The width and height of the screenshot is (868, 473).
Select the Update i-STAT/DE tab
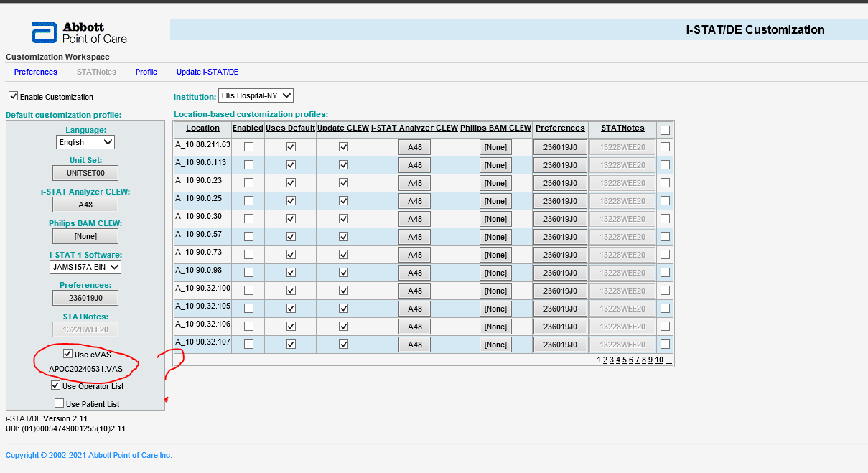pos(207,72)
